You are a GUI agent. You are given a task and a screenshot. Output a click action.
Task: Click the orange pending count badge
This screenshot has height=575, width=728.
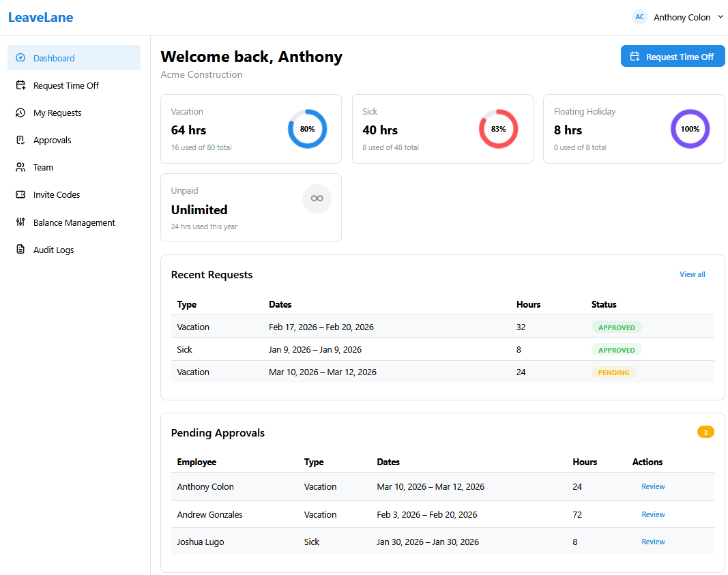click(705, 432)
